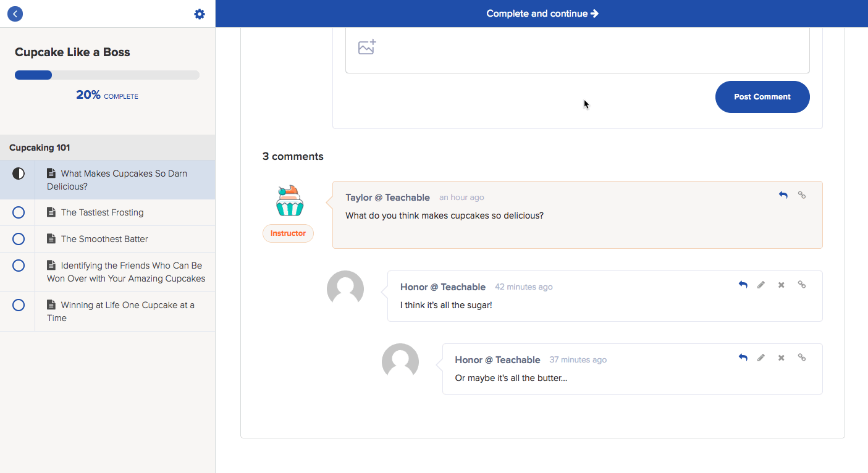Click the course progress bar
Screen dimensions: 868x473
[107, 75]
